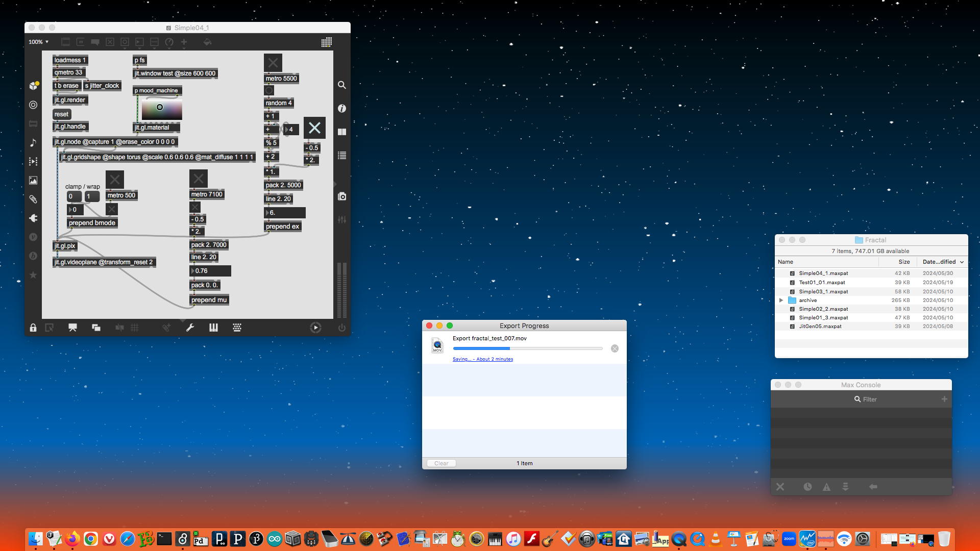Open the Max patcher inspector wrench icon
Viewport: 980px width, 551px height.
(190, 328)
